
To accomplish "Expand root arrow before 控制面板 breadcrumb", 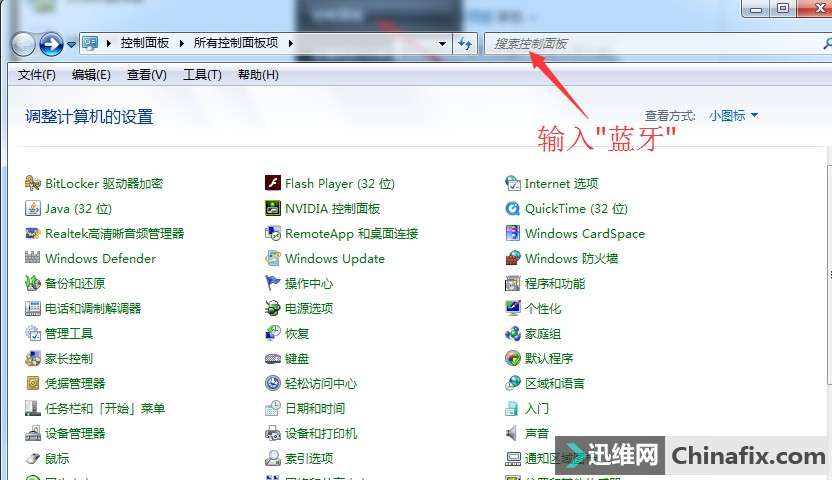I will 108,43.
